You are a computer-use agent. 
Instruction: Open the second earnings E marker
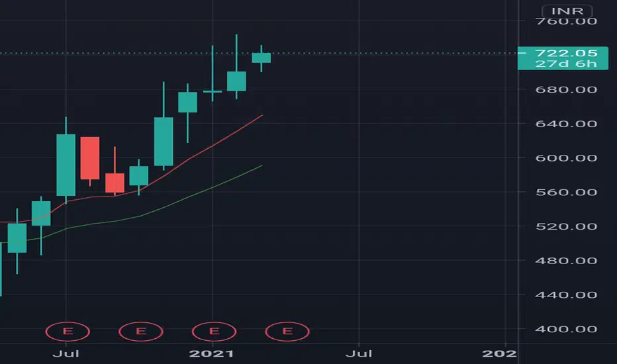pos(141,332)
